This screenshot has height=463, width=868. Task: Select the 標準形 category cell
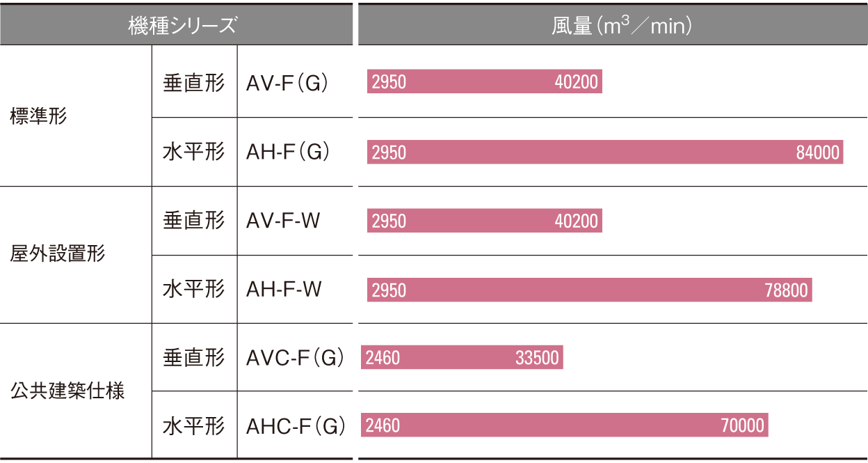pos(39,116)
